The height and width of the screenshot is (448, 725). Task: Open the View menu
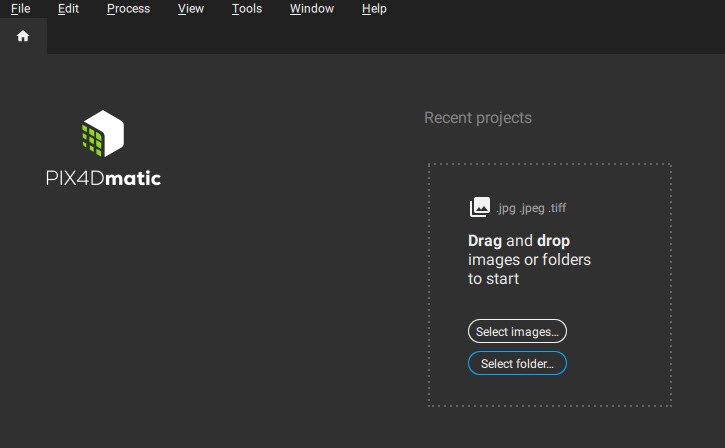[190, 9]
